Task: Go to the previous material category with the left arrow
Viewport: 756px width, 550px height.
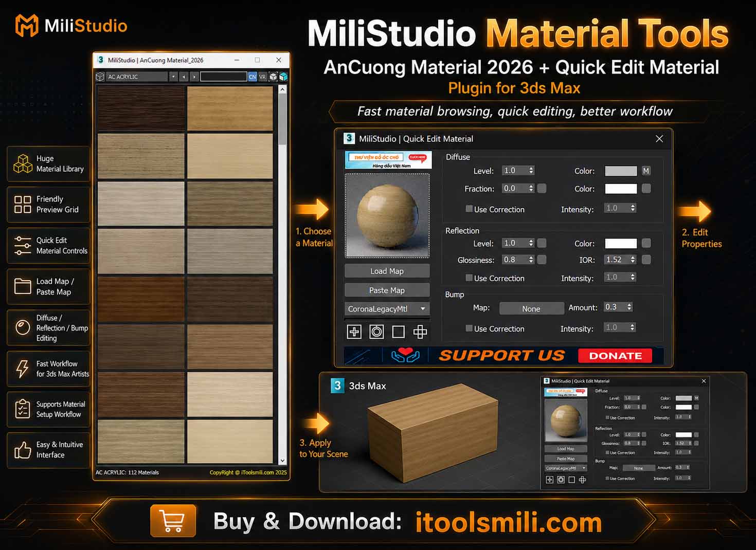Action: (184, 77)
